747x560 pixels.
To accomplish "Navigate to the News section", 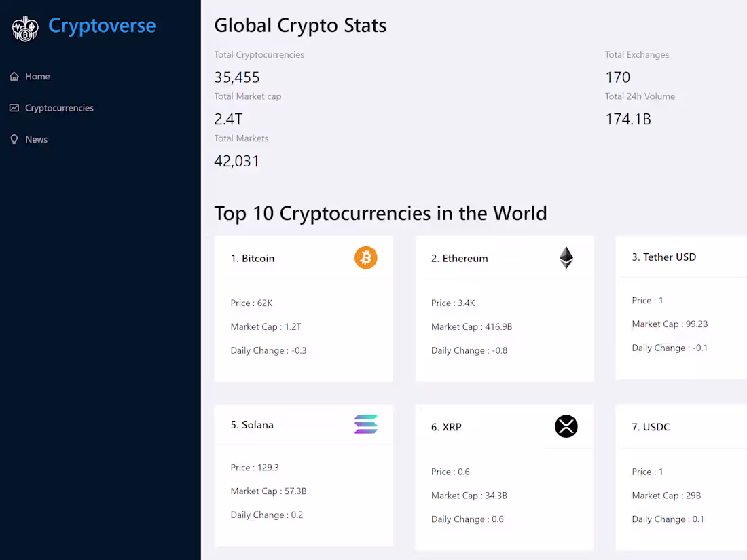I will (x=37, y=139).
